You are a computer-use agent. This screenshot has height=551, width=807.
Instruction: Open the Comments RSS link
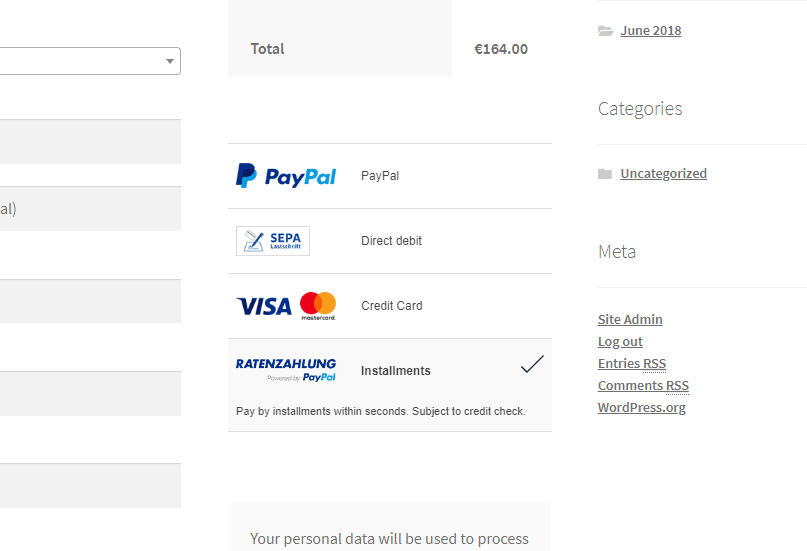[x=643, y=386]
